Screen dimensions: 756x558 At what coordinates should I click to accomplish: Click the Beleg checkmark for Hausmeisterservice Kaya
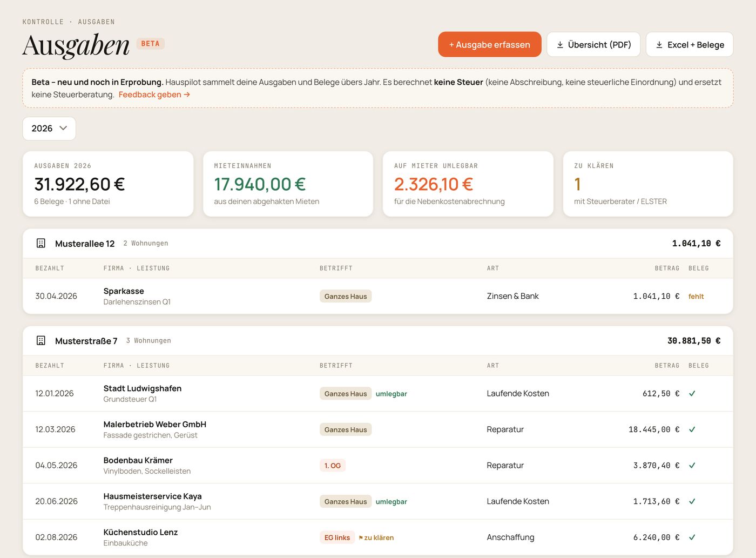coord(692,501)
